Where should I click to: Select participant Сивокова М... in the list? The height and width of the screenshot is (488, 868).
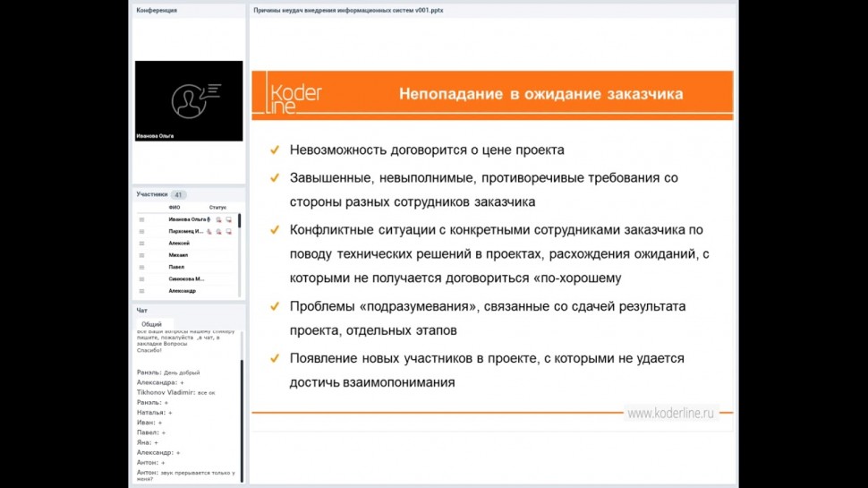pos(186,279)
